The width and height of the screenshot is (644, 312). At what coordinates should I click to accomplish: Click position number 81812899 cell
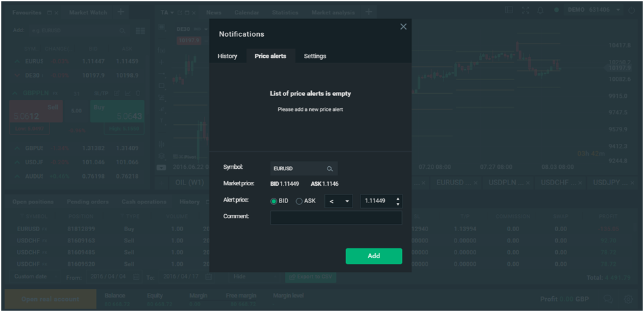82,229
